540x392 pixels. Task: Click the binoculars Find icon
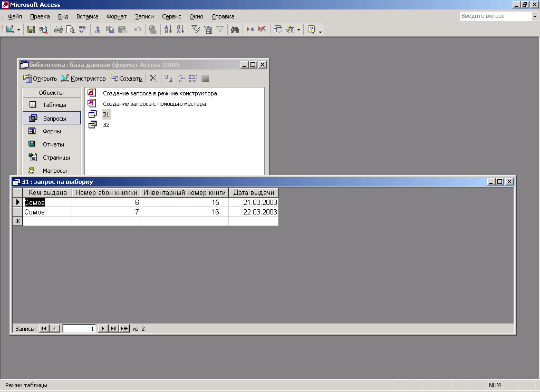pyautogui.click(x=235, y=30)
